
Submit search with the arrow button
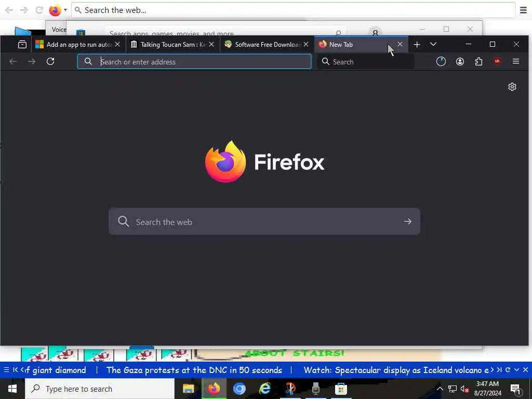coord(408,221)
